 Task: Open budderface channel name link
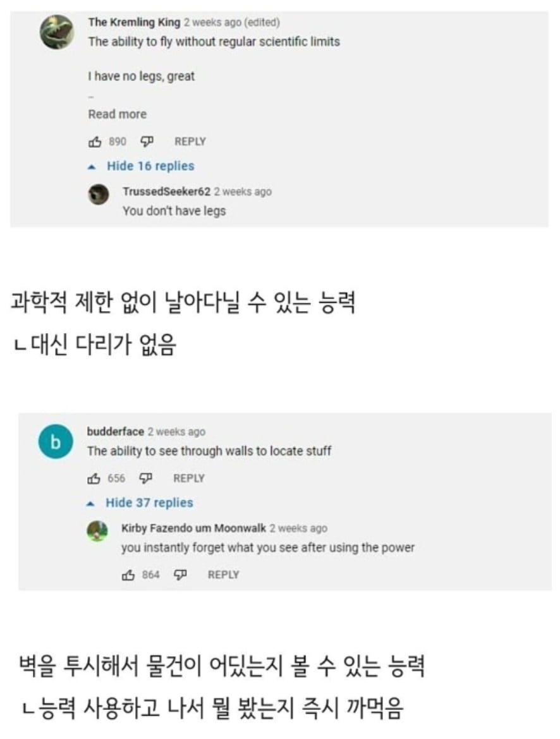[x=115, y=432]
